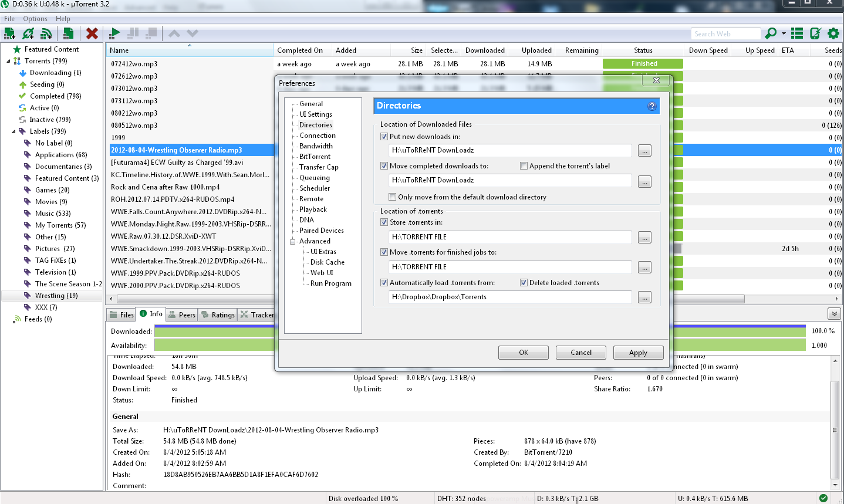Click OK in Preferences dialog

524,353
